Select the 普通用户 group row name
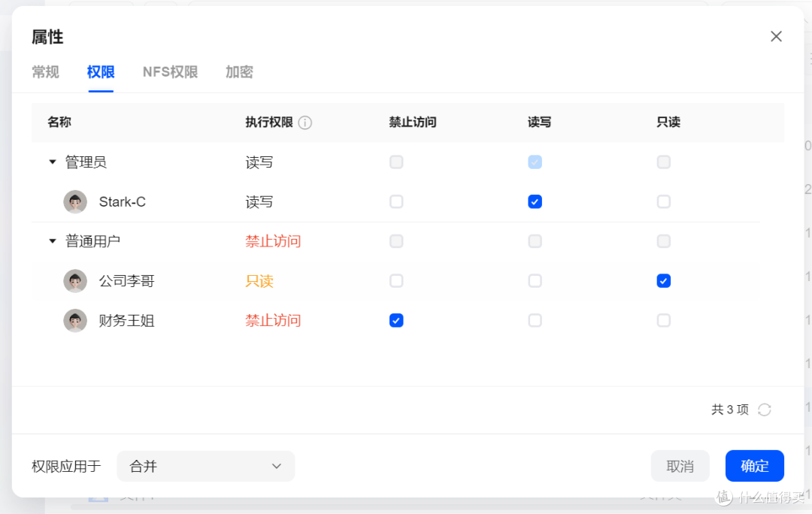Screen dimensions: 812x514 pyautogui.click(x=92, y=241)
